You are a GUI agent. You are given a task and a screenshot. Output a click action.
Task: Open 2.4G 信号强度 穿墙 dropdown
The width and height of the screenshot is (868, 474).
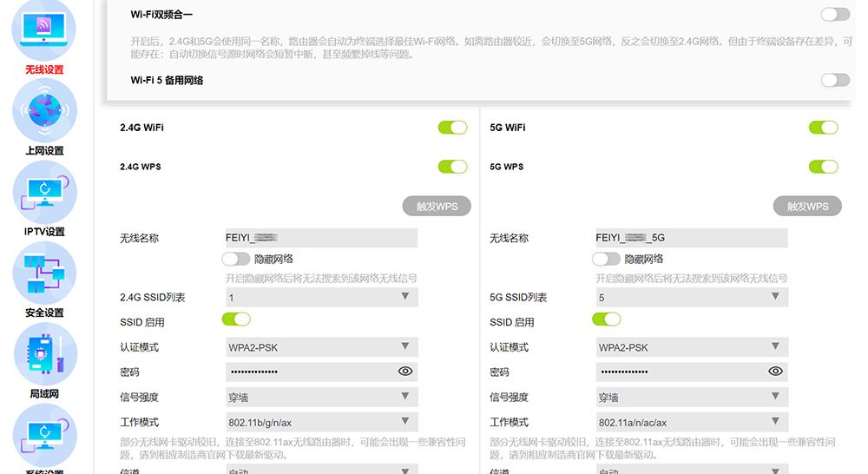click(322, 397)
